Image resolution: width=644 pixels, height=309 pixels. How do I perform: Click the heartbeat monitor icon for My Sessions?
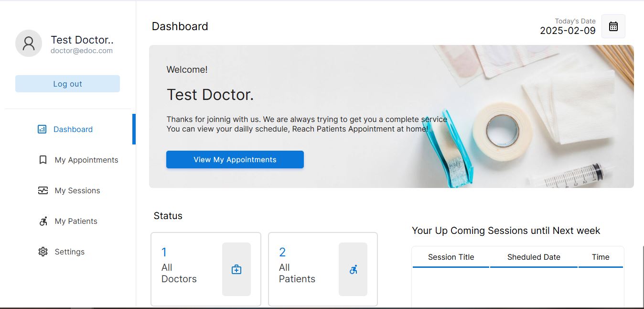(x=43, y=190)
